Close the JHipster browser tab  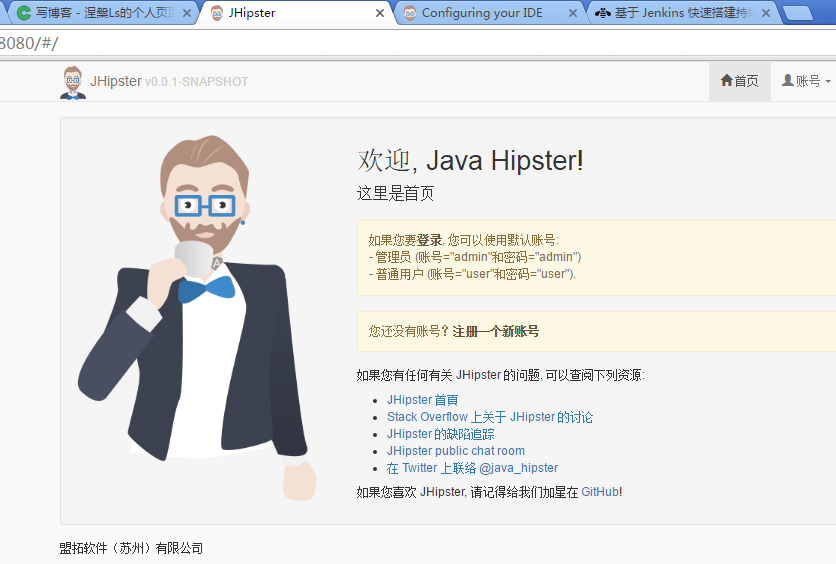[379, 13]
